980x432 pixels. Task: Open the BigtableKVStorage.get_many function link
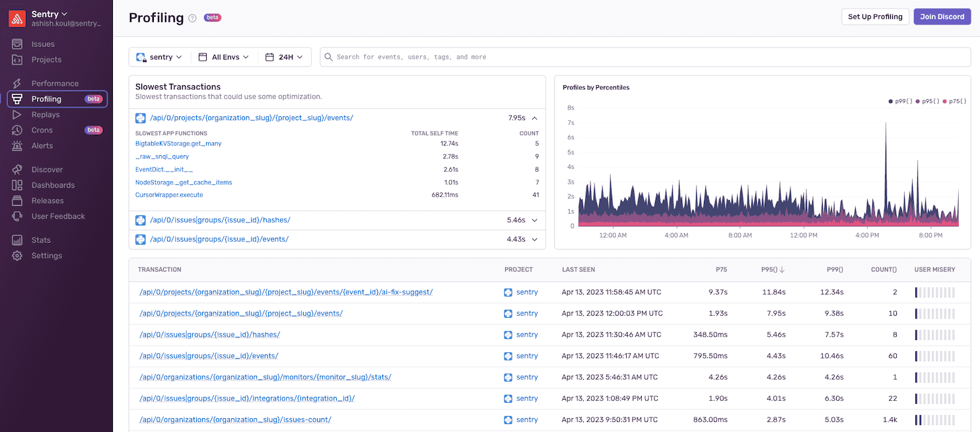[x=178, y=143]
